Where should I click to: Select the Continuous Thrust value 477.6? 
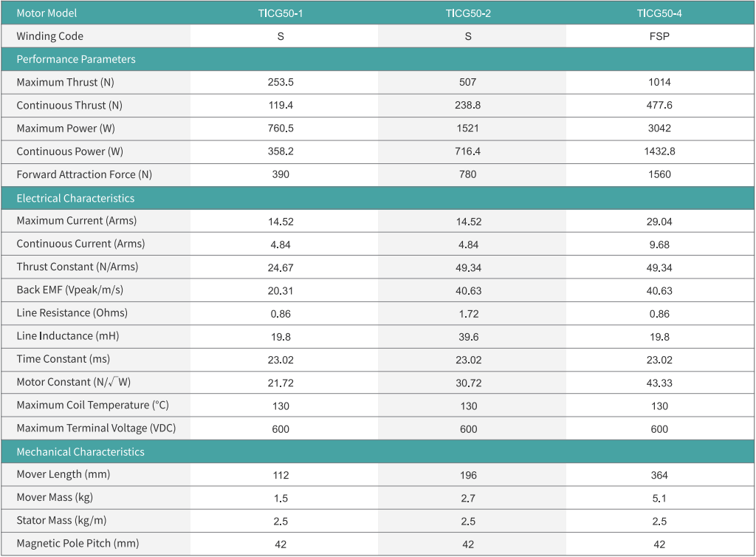pos(659,106)
